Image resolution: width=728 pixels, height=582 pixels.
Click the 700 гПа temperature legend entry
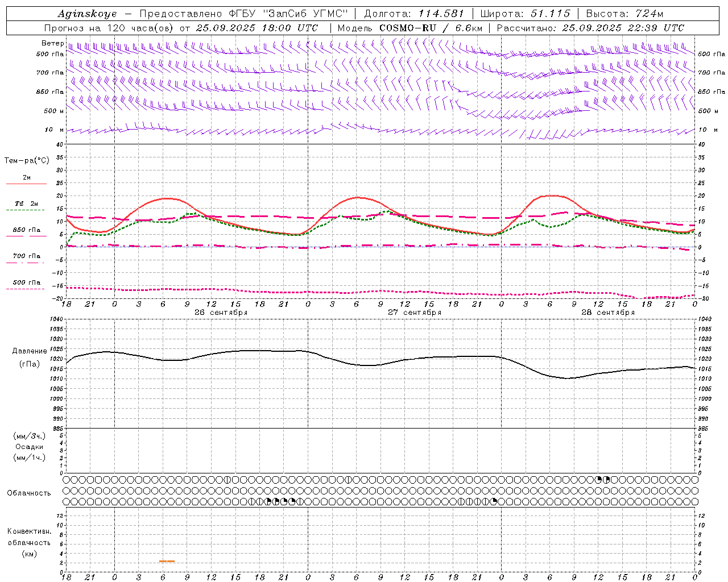tap(27, 256)
